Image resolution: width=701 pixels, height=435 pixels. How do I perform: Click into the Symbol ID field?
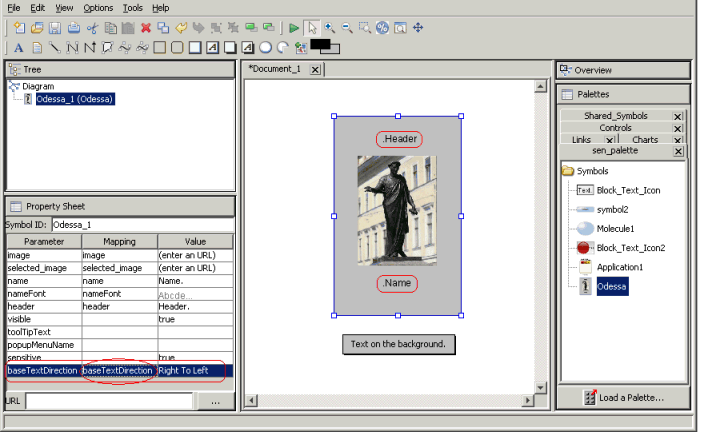click(140, 225)
